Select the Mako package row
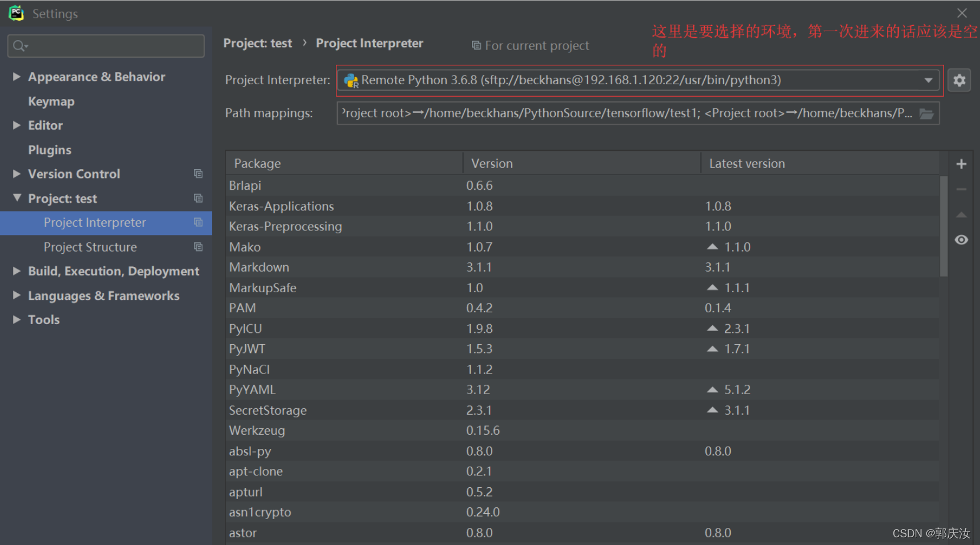980x545 pixels. click(x=582, y=247)
